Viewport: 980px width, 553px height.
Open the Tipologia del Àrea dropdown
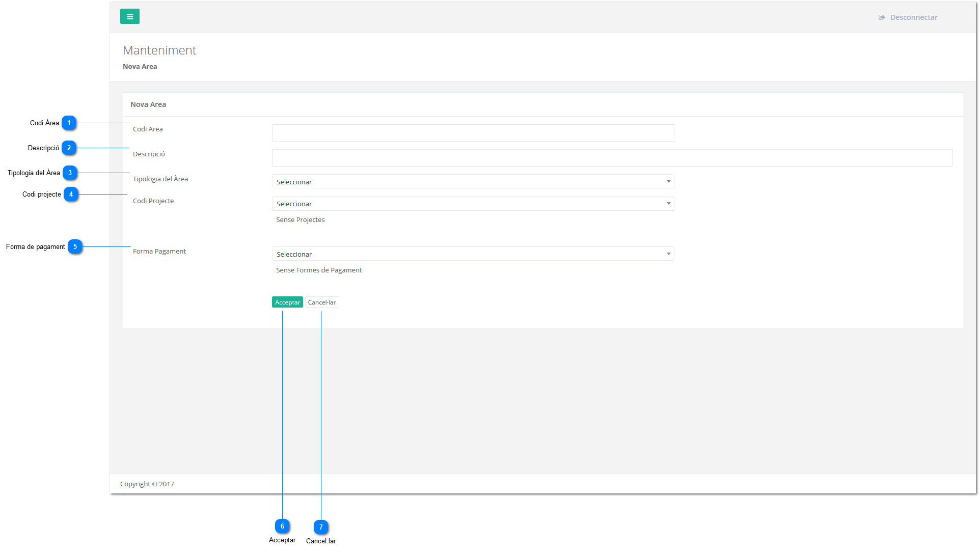(472, 182)
